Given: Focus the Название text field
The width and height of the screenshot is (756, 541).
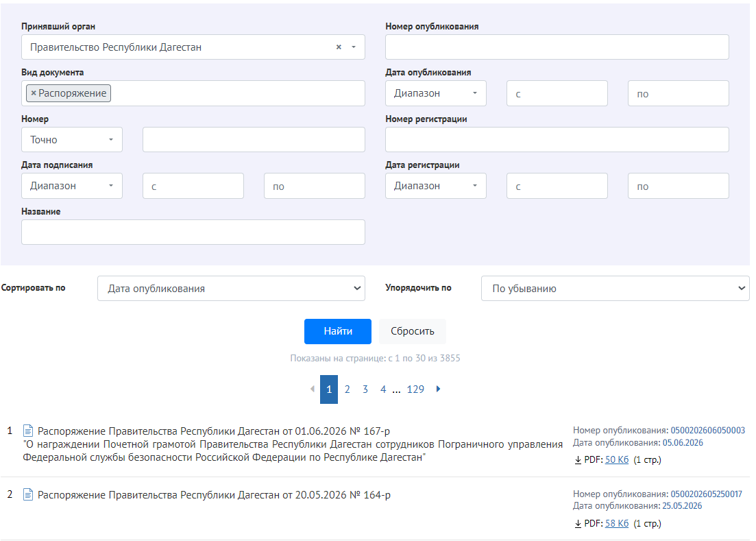Looking at the screenshot, I should (x=193, y=232).
